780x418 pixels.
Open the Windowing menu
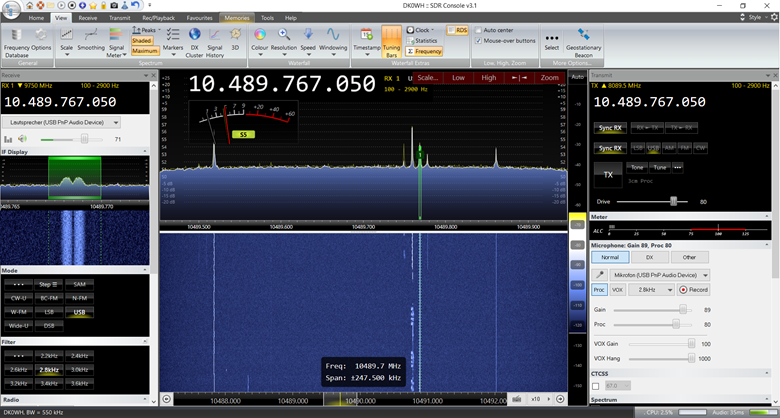[333, 42]
